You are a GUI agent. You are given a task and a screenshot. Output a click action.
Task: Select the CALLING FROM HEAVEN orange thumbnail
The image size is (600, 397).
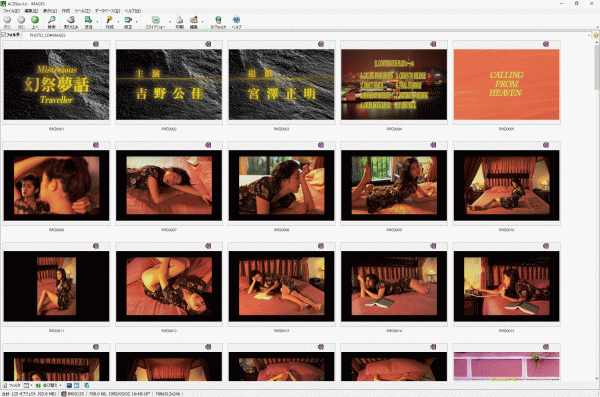pyautogui.click(x=506, y=84)
